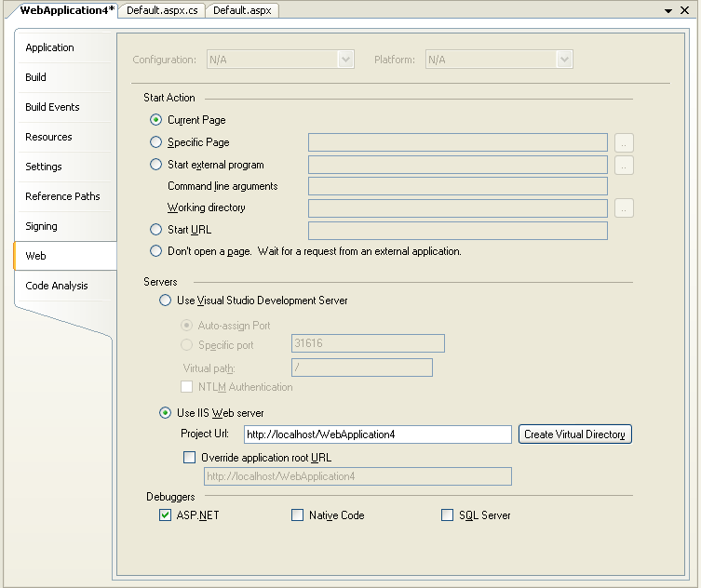Open the tab list dropdown arrow
Viewport: 701px width, 588px height.
click(668, 11)
